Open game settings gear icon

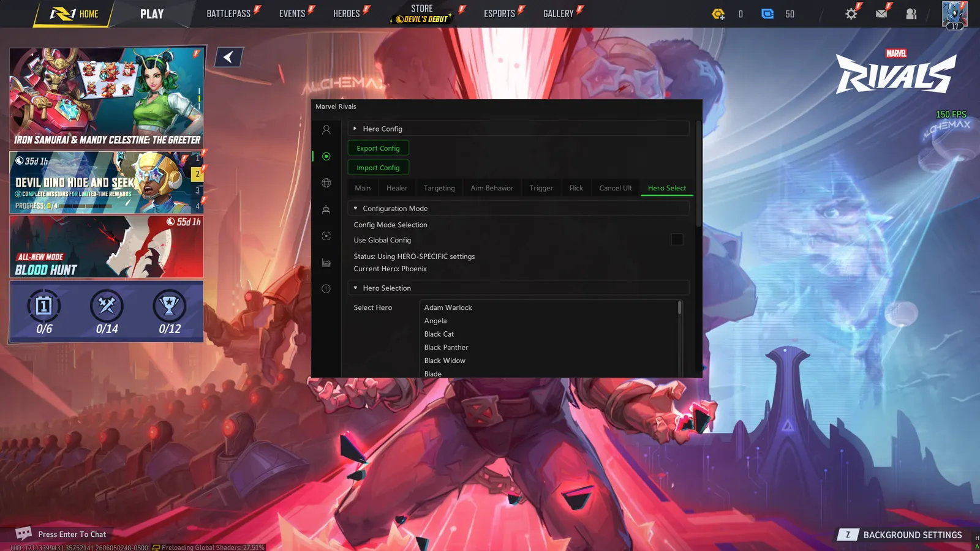click(x=851, y=13)
